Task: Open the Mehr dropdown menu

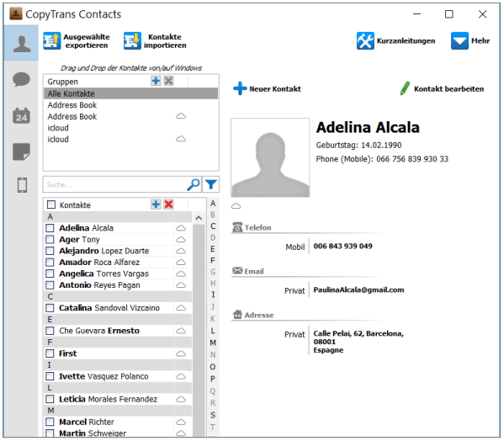Action: pyautogui.click(x=470, y=41)
